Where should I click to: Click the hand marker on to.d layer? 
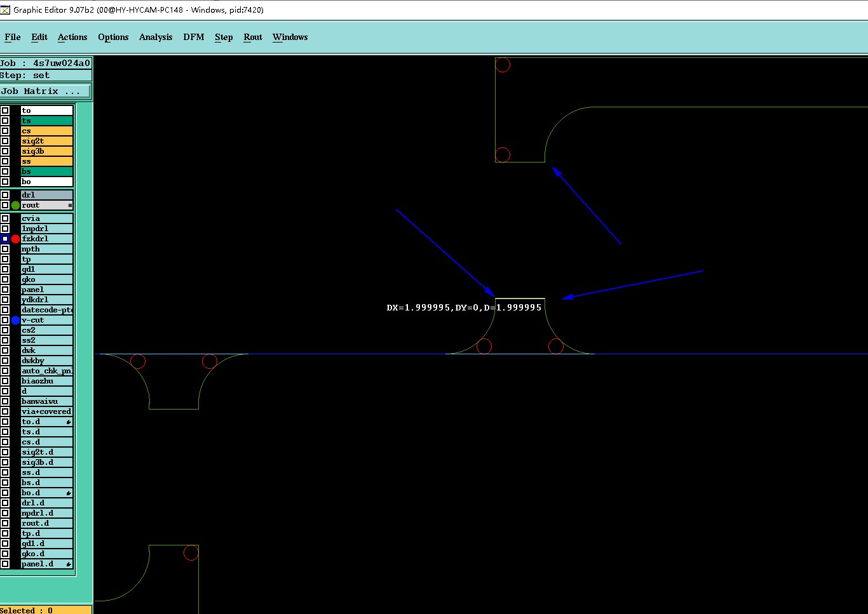[69, 422]
